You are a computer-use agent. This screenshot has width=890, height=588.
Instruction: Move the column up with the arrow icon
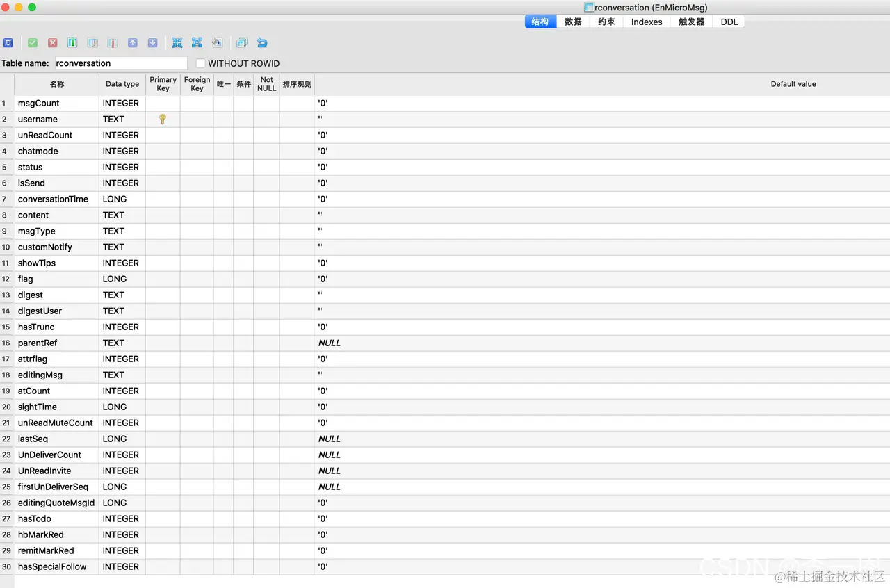(x=133, y=42)
